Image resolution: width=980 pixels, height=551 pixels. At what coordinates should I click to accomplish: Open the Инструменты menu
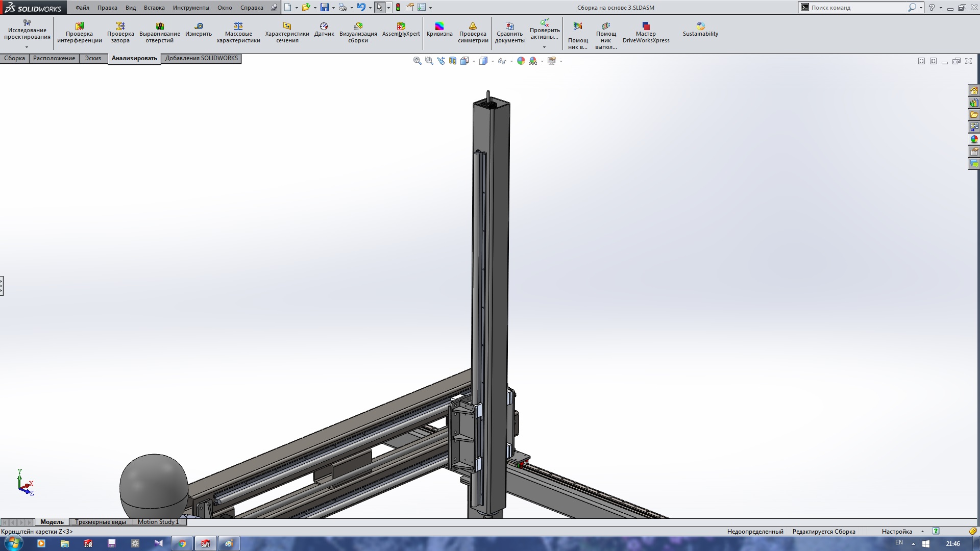click(190, 8)
